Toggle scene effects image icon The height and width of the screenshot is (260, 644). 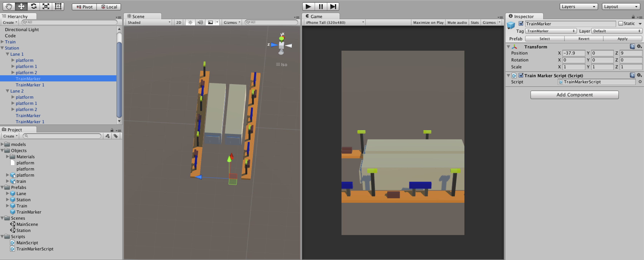pyautogui.click(x=211, y=22)
